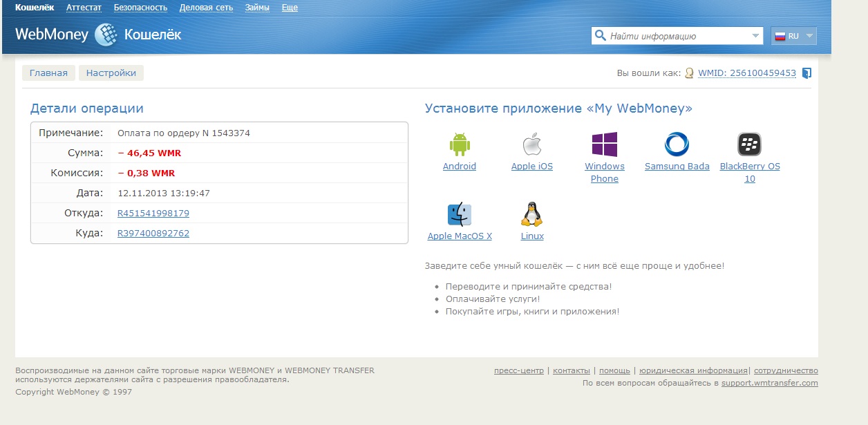The width and height of the screenshot is (868, 425).
Task: Click the Покупайте игры, книги и приложения! bullet
Action: click(x=533, y=312)
